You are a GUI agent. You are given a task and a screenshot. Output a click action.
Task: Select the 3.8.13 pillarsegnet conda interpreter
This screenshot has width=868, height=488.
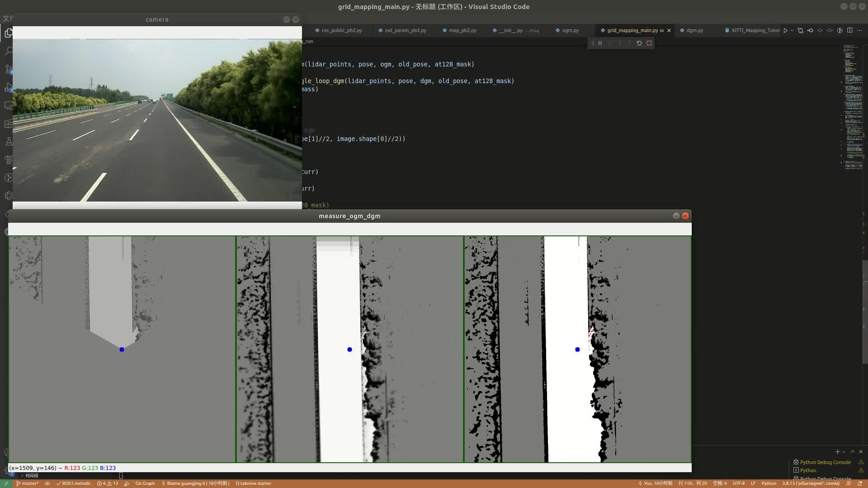point(811,483)
